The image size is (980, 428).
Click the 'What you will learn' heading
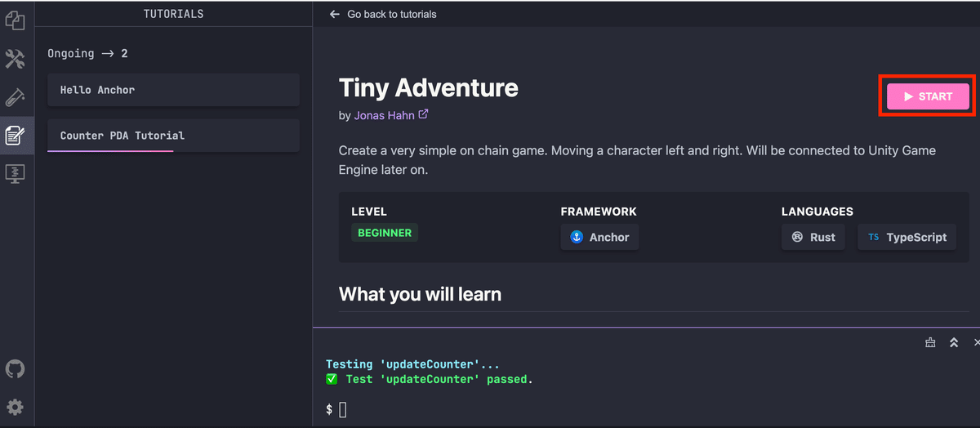pyautogui.click(x=420, y=294)
